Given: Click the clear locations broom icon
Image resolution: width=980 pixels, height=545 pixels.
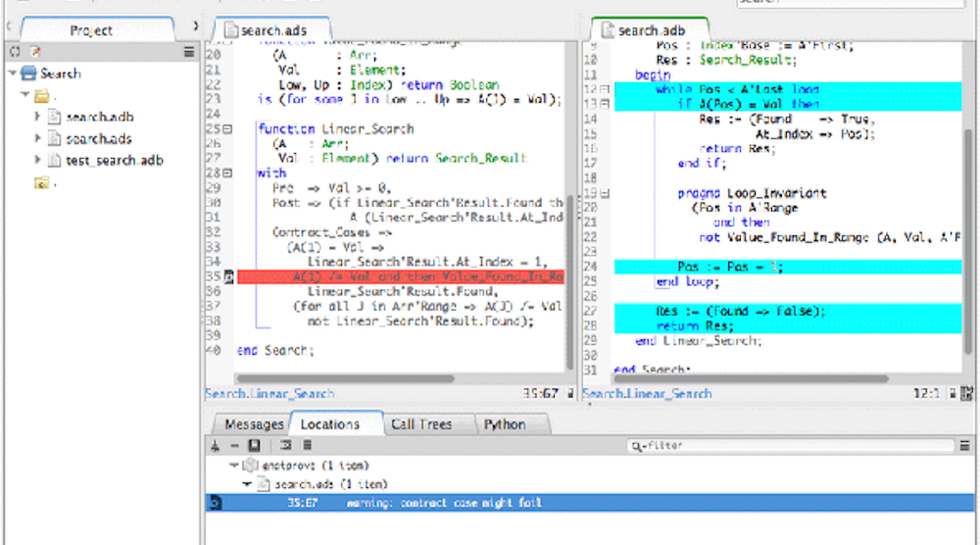Looking at the screenshot, I should (x=216, y=445).
